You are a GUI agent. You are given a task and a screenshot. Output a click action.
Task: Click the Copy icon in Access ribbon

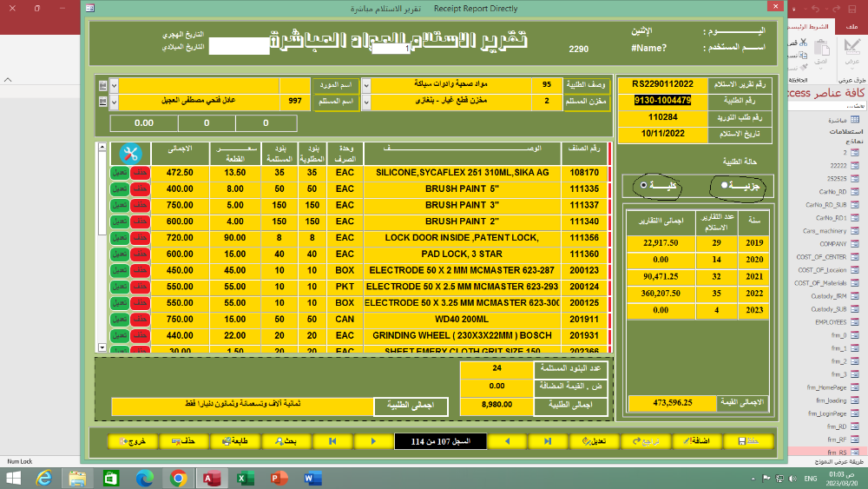pyautogui.click(x=803, y=55)
